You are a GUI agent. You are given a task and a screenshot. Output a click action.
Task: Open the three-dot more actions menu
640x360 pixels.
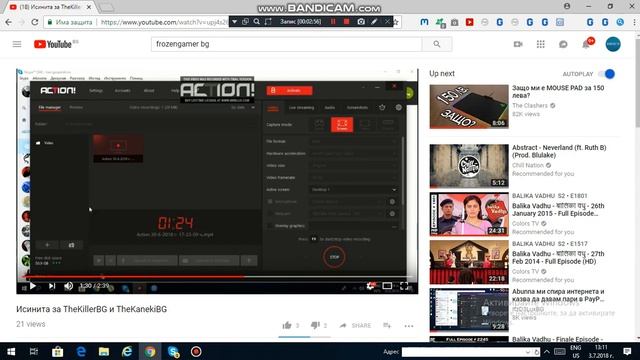coord(409,326)
